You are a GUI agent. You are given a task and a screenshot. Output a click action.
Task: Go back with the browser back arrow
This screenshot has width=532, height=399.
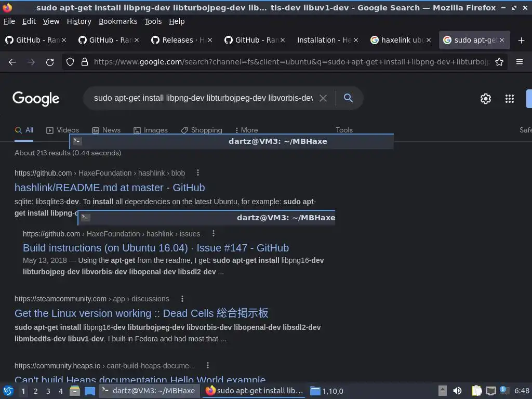pyautogui.click(x=12, y=62)
